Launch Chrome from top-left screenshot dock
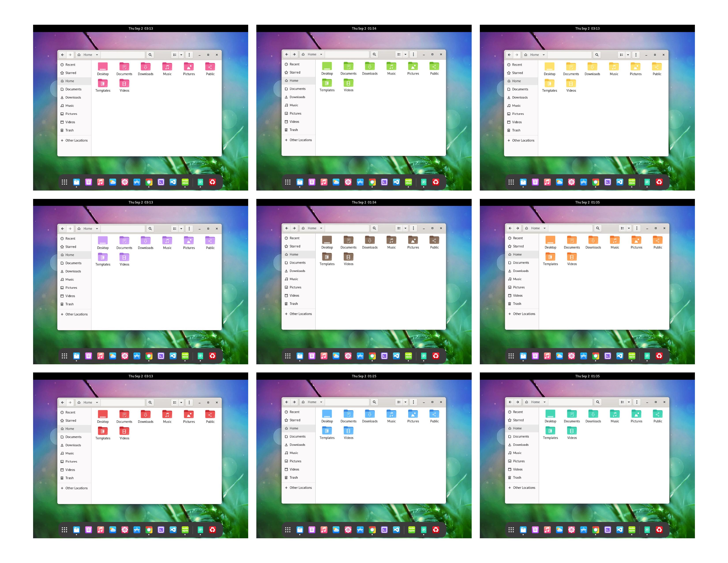 pyautogui.click(x=149, y=182)
